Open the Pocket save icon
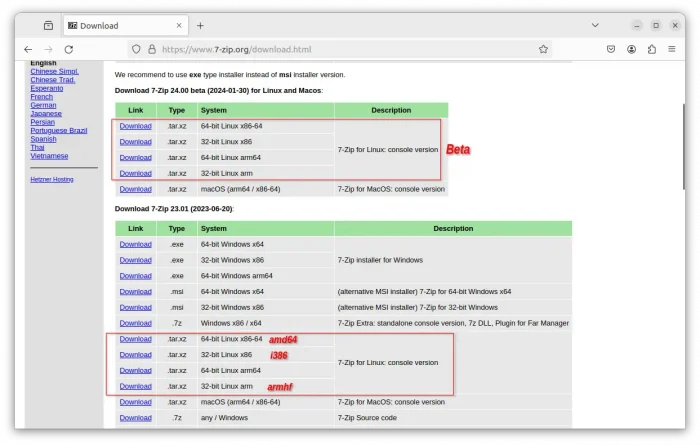 611,48
